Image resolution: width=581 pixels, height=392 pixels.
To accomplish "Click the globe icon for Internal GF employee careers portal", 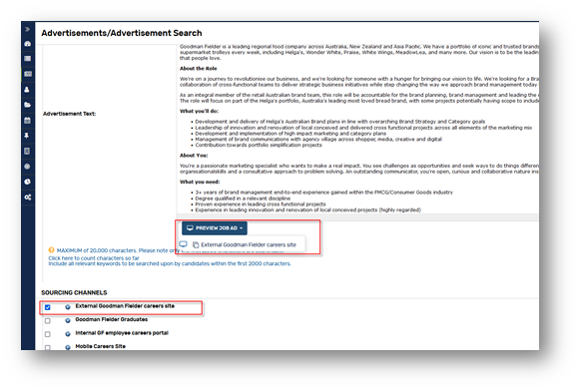I will (x=68, y=334).
